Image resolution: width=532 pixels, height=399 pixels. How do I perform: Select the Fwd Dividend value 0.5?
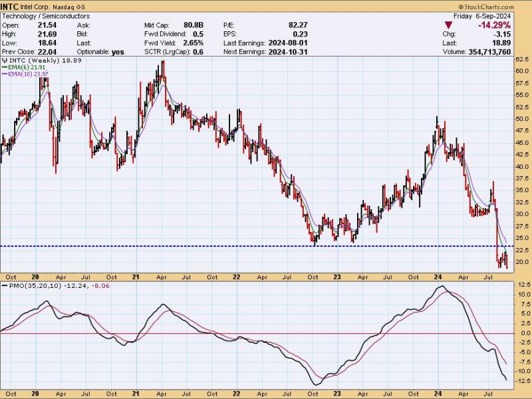(198, 34)
